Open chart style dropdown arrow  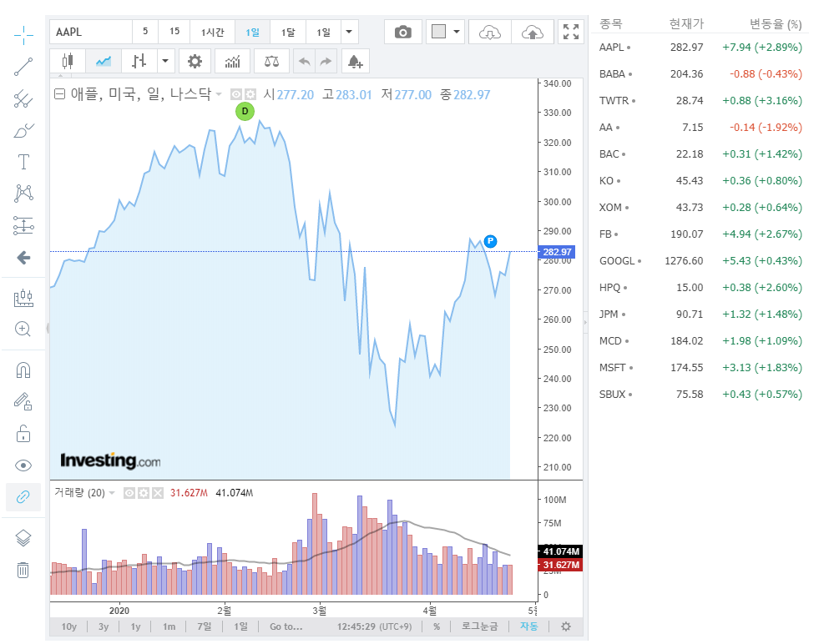click(x=165, y=61)
